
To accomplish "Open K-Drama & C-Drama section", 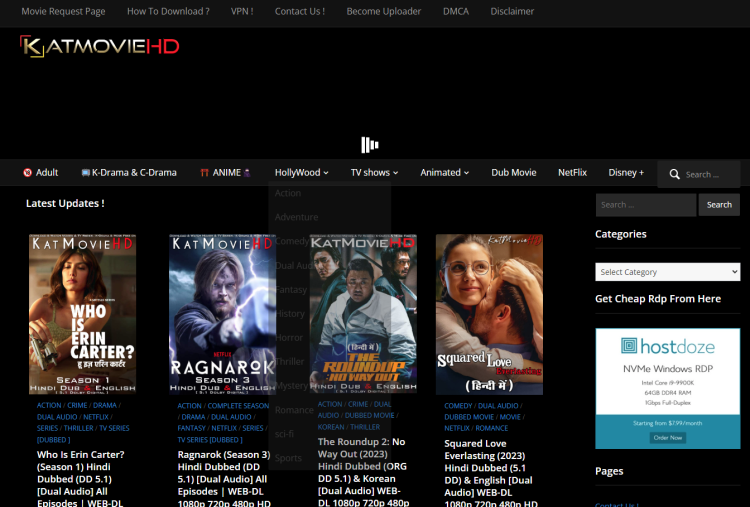I will pyautogui.click(x=129, y=172).
